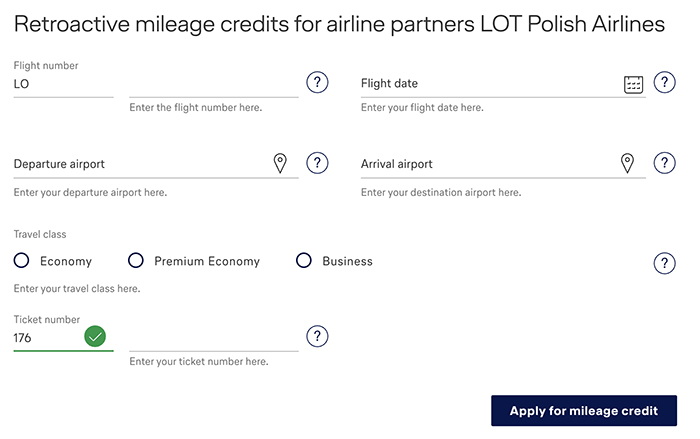700x439 pixels.
Task: Focus the flight number digits field
Action: coord(214,85)
